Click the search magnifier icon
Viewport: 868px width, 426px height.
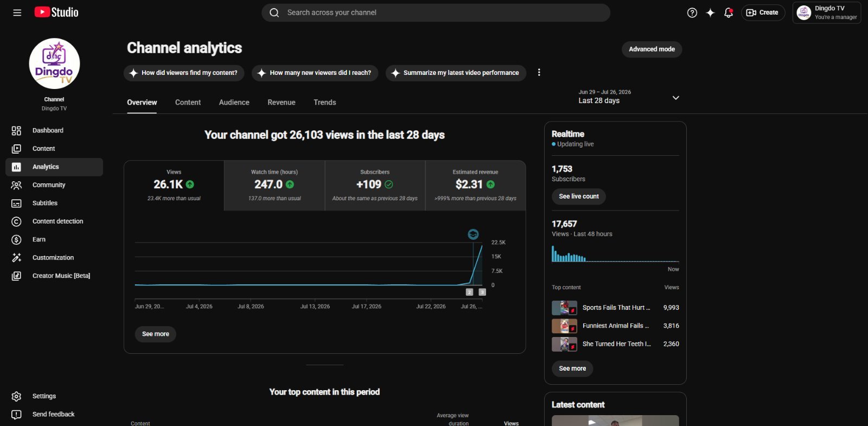[275, 12]
